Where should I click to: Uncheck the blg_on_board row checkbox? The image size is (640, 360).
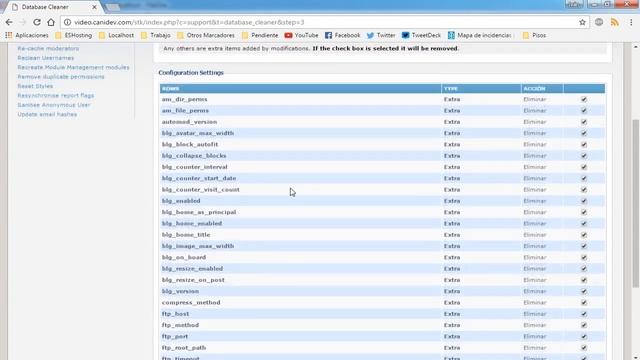[584, 258]
